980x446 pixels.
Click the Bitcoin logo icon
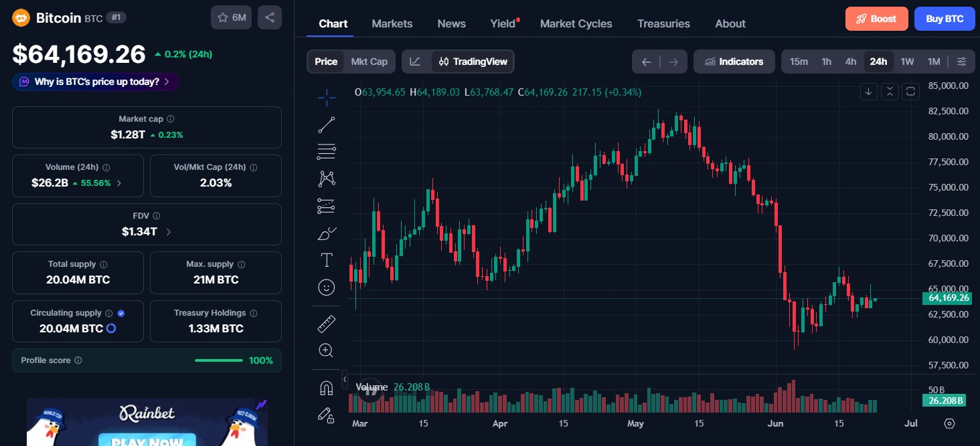[21, 18]
